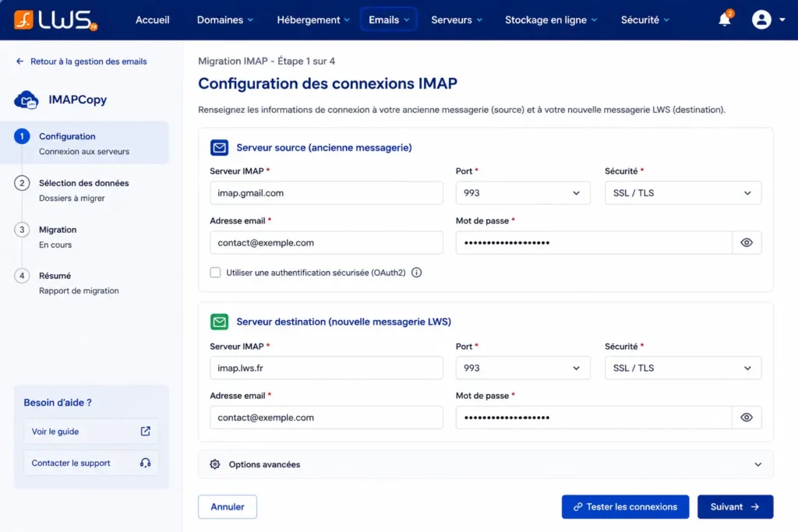
Task: Click the back arrow beside Retour à la gestion
Action: click(19, 62)
